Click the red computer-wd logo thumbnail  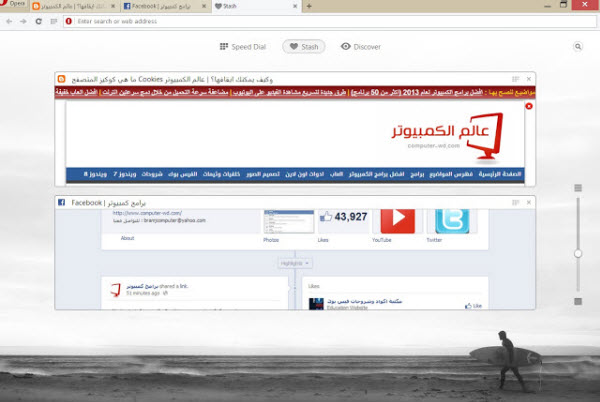pyautogui.click(x=446, y=136)
